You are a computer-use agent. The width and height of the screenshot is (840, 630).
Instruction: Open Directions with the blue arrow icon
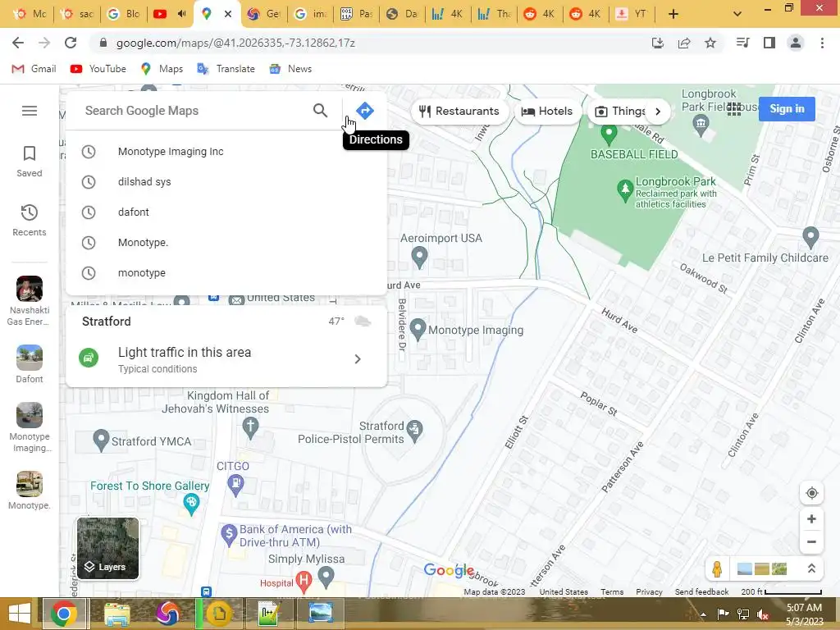coord(365,111)
